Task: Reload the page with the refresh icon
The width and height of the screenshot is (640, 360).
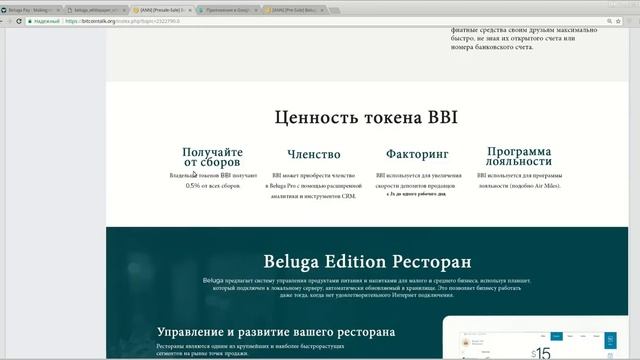Action: (19, 21)
